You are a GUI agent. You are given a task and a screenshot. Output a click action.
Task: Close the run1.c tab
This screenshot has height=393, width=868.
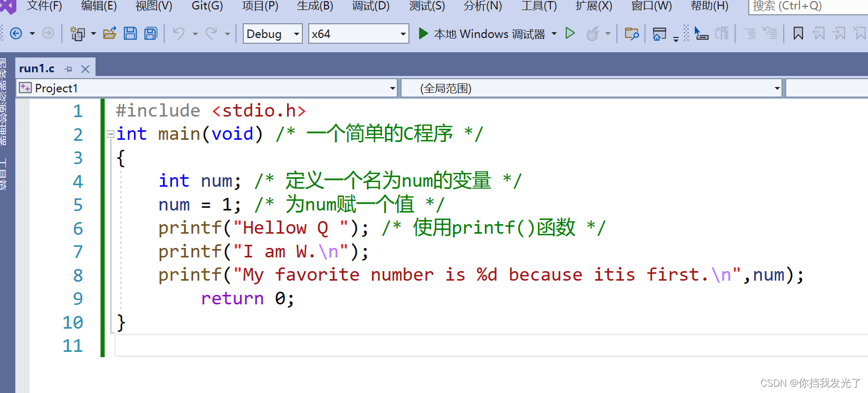[85, 69]
